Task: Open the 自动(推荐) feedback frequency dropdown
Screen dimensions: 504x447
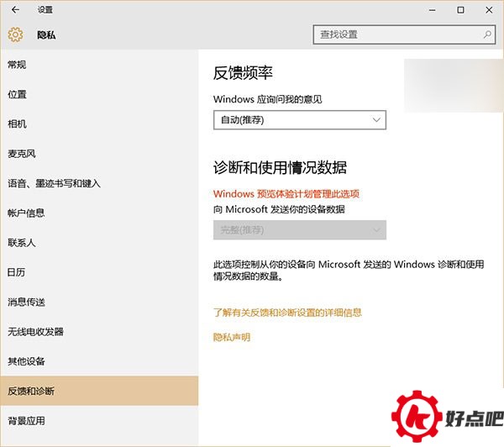Action: pos(299,120)
